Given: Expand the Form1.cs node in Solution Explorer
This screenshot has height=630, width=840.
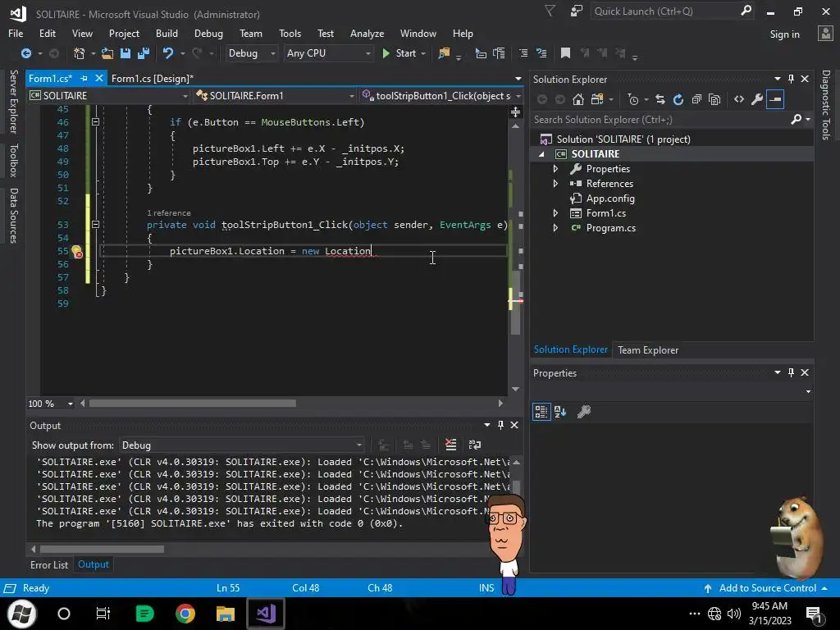Looking at the screenshot, I should click(x=555, y=213).
